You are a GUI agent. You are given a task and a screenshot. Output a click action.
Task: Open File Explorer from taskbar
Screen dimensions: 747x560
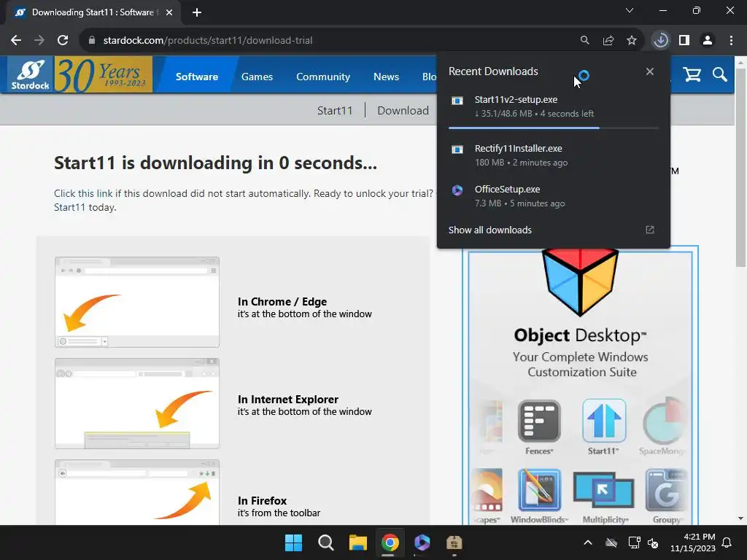click(357, 542)
